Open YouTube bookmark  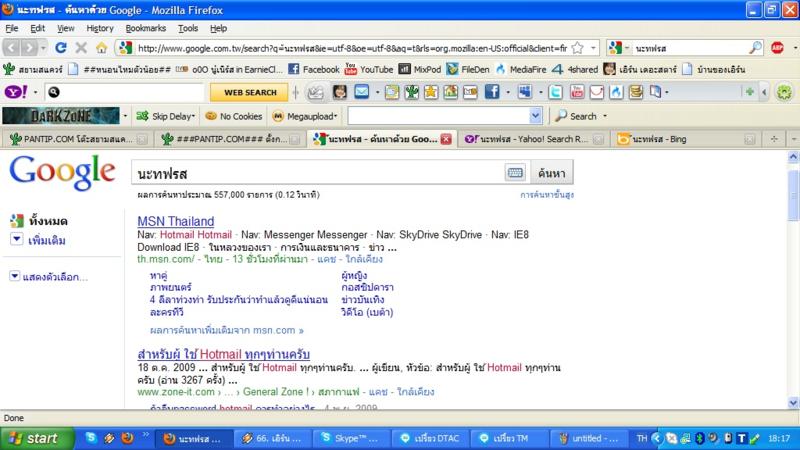(369, 69)
